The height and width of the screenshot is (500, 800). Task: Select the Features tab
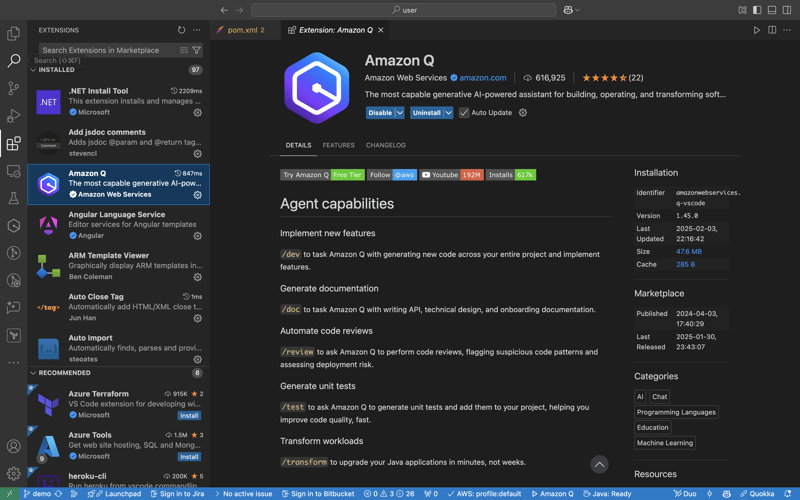click(338, 145)
